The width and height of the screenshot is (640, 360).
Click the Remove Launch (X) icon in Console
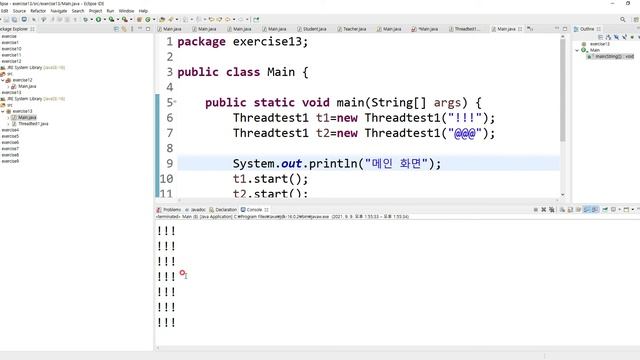tap(544, 209)
